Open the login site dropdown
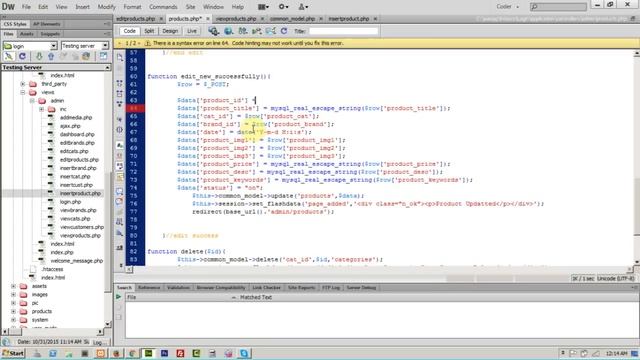The height and width of the screenshot is (360, 640). 53,46
